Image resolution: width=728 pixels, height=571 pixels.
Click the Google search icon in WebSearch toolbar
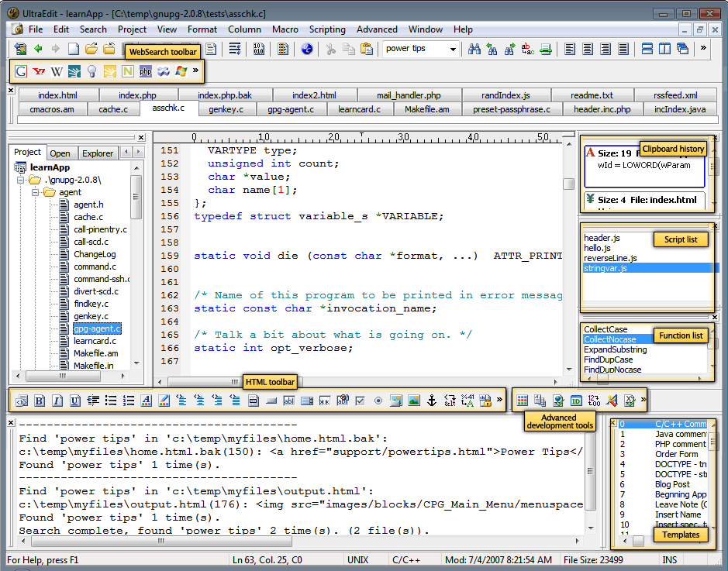(x=21, y=71)
